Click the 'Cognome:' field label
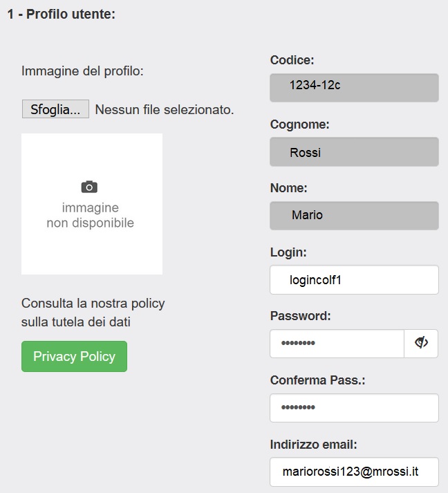Screen dimensions: 448x493 click(299, 124)
